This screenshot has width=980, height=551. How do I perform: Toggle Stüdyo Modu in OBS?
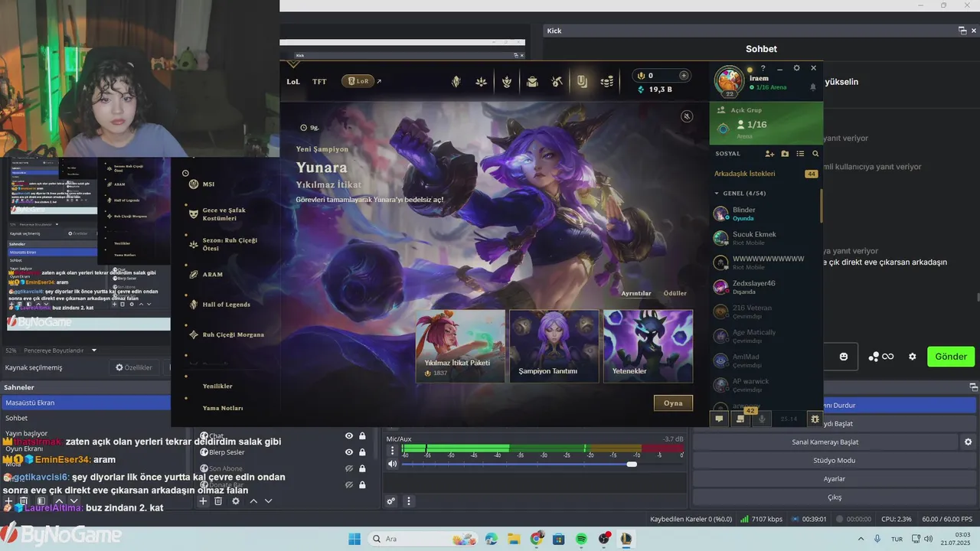point(835,461)
